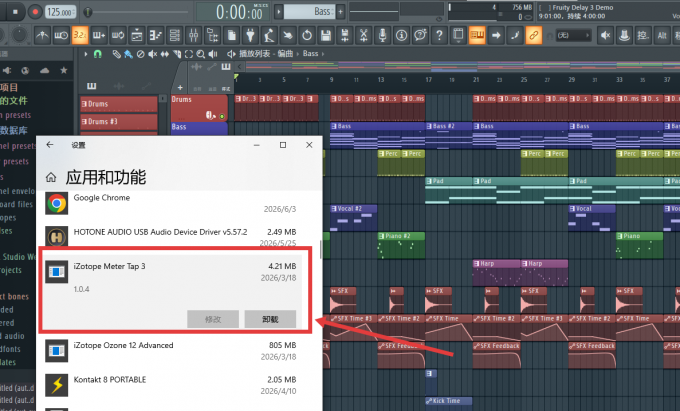This screenshot has height=411, width=680.
Task: Select the blue paint brush tool in playlist
Action: coord(128,54)
